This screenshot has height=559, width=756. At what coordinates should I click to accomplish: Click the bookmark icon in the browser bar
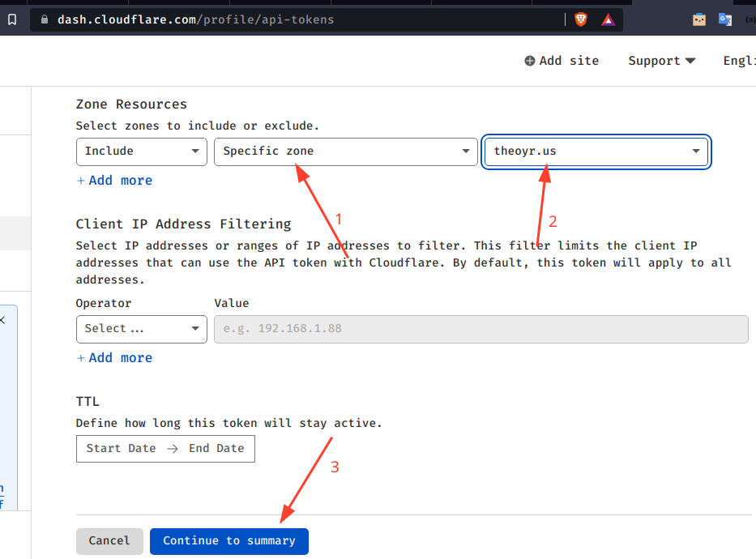pyautogui.click(x=11, y=20)
